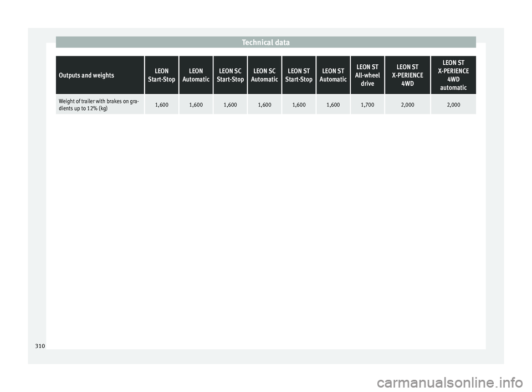Click the LEON ST Start-Stop header
Viewport: 532px width, 392px height.
(299, 75)
